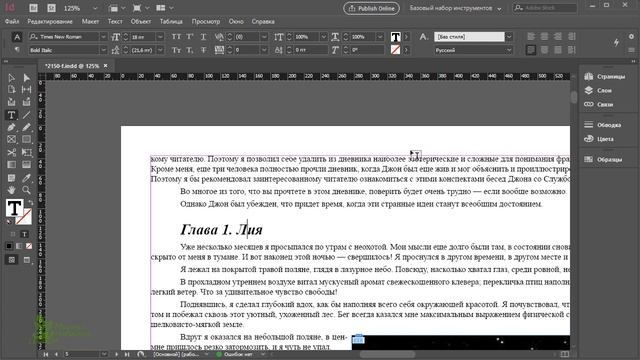Select the Note tool

(x=11, y=178)
